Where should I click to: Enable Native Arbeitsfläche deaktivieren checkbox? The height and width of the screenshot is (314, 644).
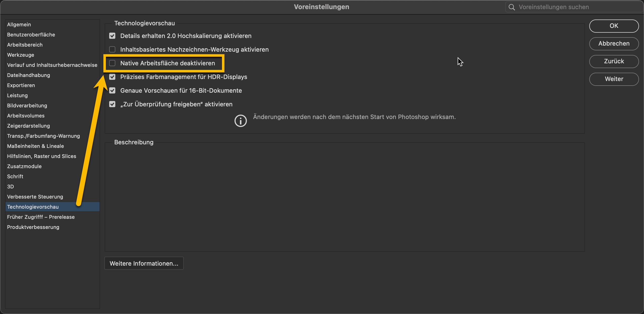click(112, 63)
